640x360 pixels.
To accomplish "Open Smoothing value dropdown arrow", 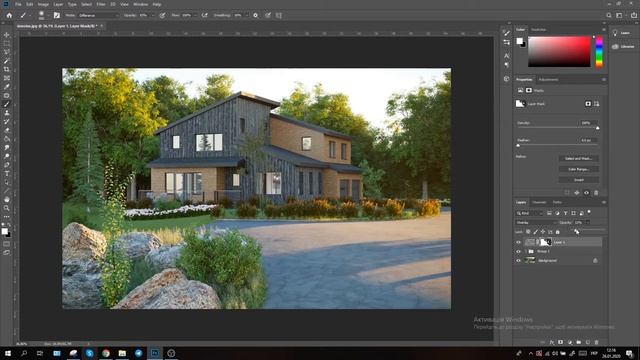I will click(x=247, y=15).
